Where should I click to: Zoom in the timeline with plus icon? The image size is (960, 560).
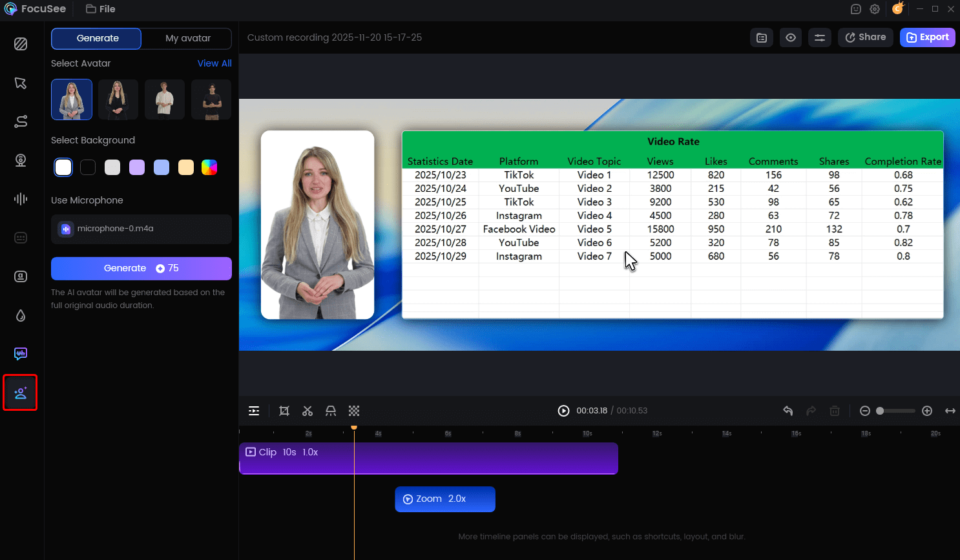pyautogui.click(x=927, y=411)
